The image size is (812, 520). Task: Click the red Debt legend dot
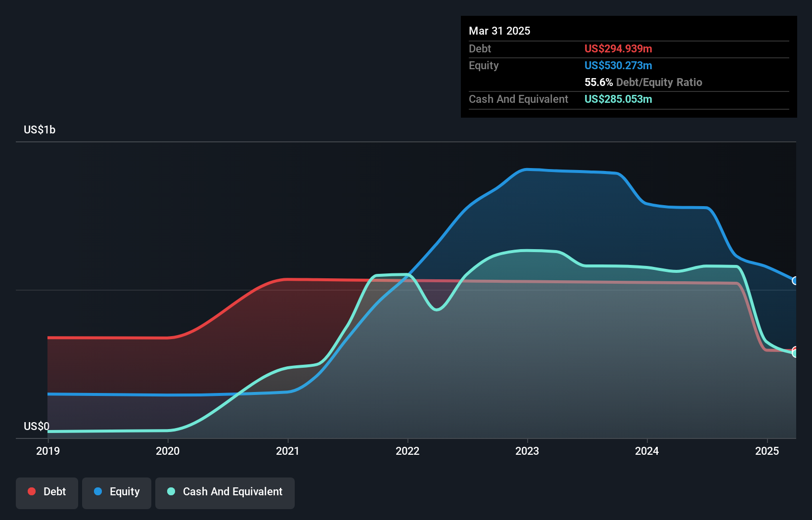click(x=32, y=491)
